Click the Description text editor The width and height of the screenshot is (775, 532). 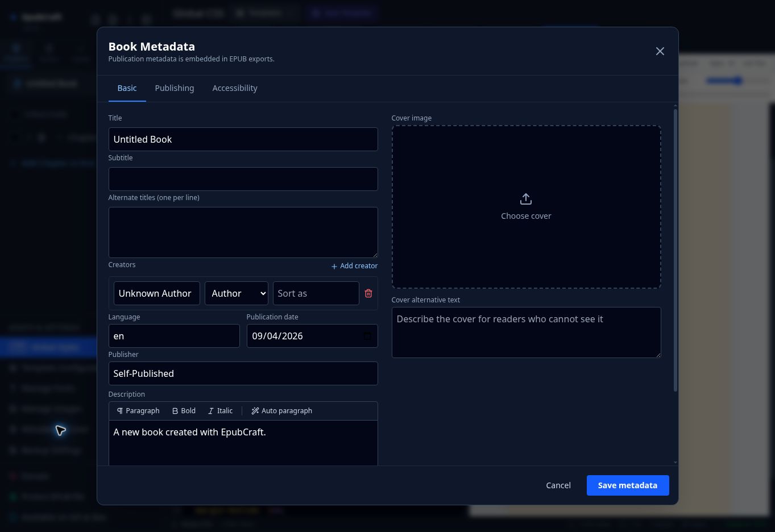click(243, 443)
